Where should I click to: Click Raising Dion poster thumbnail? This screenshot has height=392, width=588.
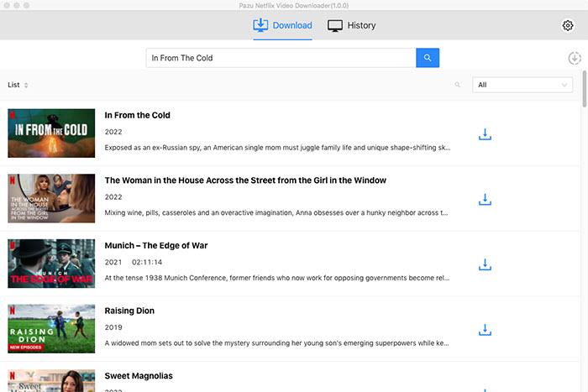(x=51, y=329)
